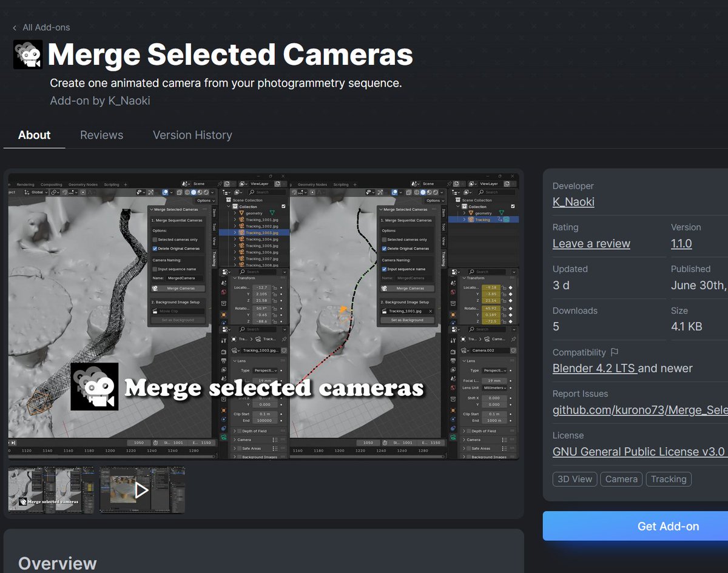This screenshot has height=573, width=728.
Task: Switch to the About tab
Action: click(x=34, y=135)
